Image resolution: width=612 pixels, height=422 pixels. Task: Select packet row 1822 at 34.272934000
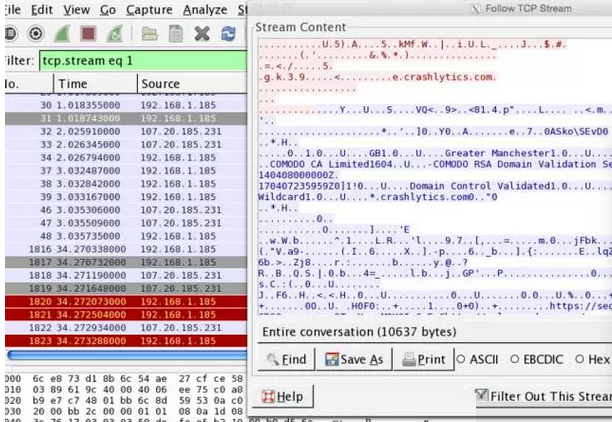[126, 328]
